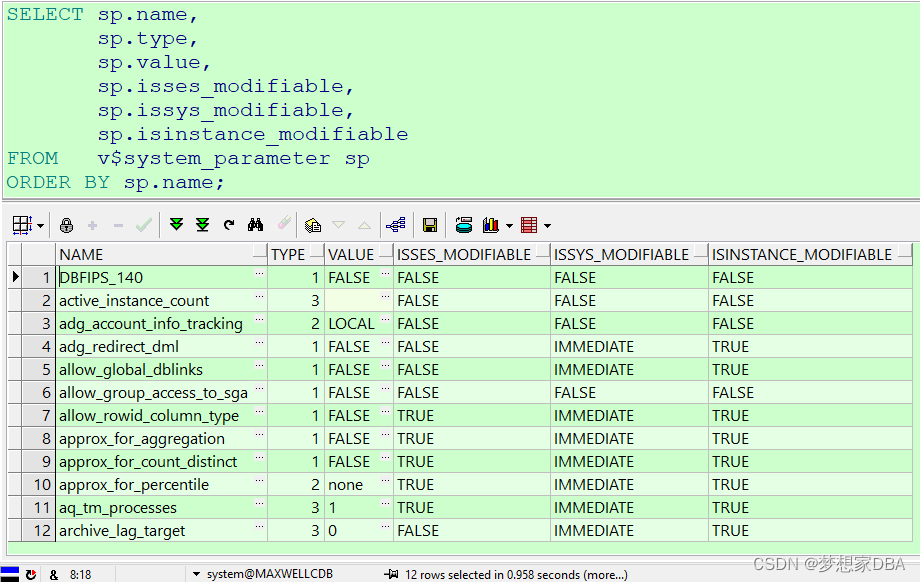Open the chart/graph books icon
Image resolution: width=920 pixels, height=582 pixels.
click(x=491, y=225)
